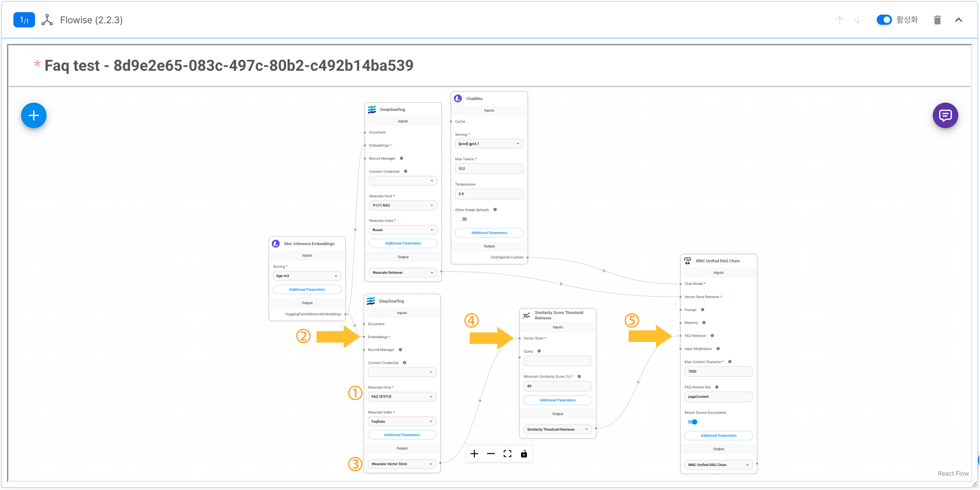The width and height of the screenshot is (980, 490).
Task: Click Additional Parameters in MNC Unified RAG Chain
Action: [x=718, y=435]
